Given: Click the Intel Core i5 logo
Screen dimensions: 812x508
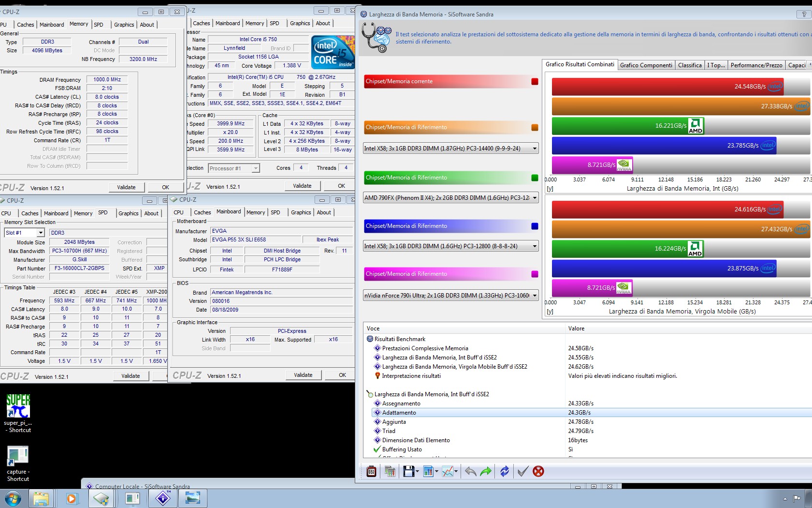Looking at the screenshot, I should (x=333, y=52).
